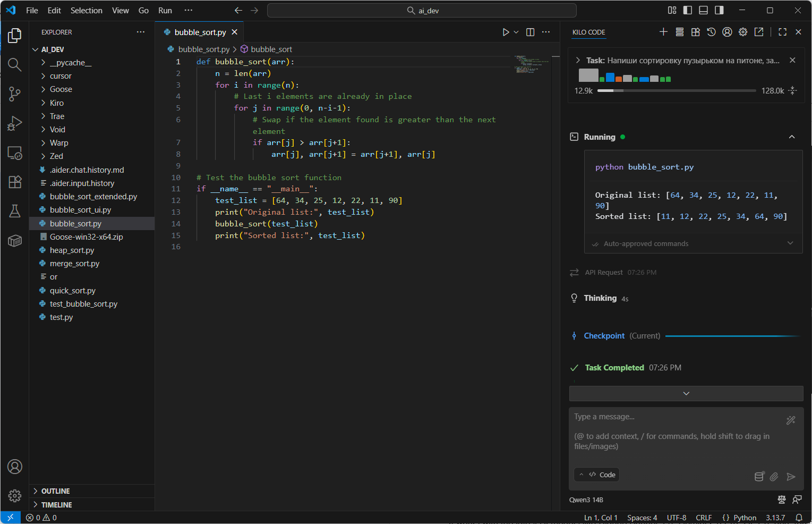Screen dimensions: 812x524
Task: Open the Extensions view
Action: click(14, 182)
